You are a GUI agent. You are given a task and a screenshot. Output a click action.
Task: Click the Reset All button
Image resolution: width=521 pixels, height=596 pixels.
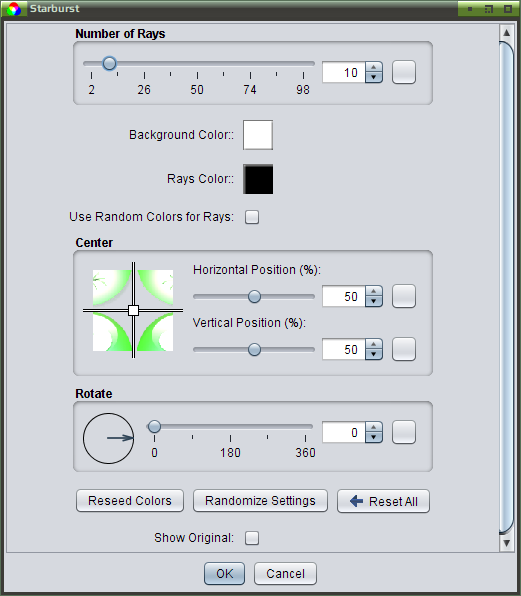[x=383, y=501]
